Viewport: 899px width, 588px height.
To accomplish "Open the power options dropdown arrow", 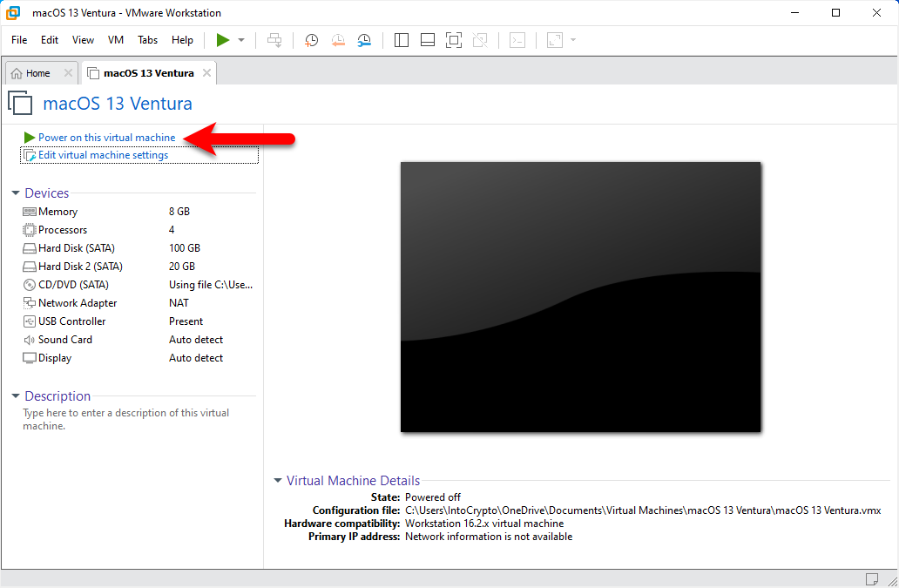I will point(241,40).
